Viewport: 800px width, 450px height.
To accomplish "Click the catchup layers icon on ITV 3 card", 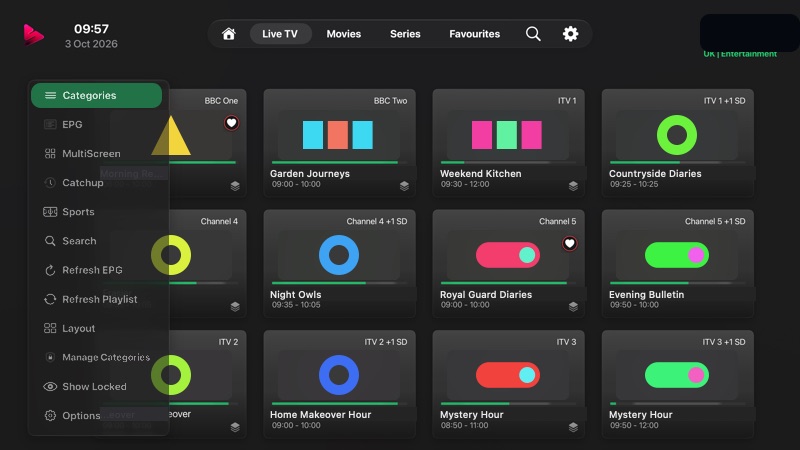I will pyautogui.click(x=573, y=427).
